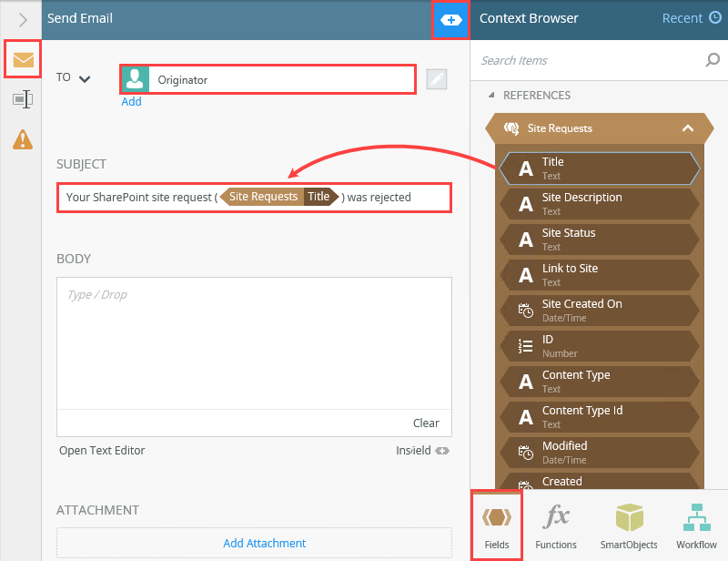Click the search magnifier in Context Browser
Viewport: 728px width, 561px height.
(712, 60)
